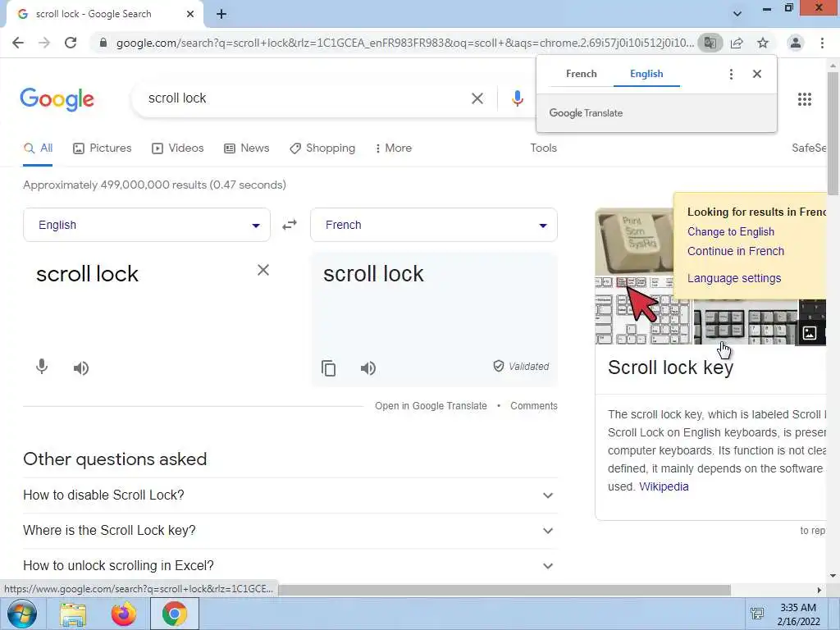This screenshot has width=840, height=630.
Task: Click the taskbar clock showing 3:35 AM
Action: click(798, 614)
